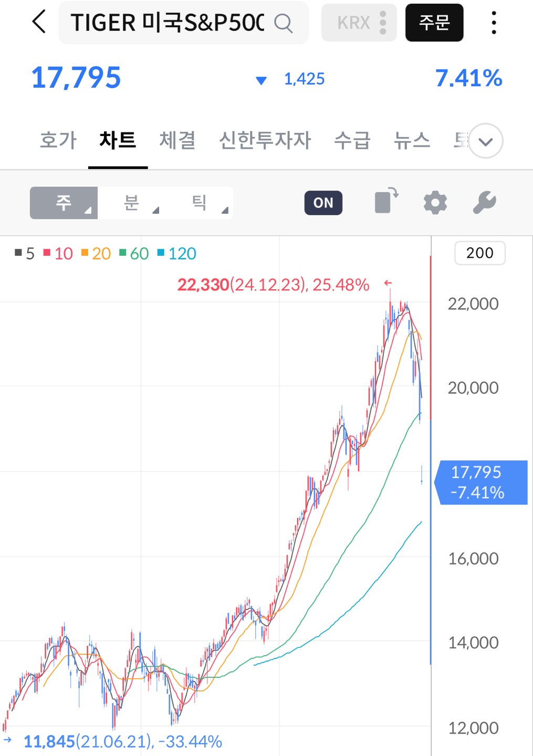Click the 주문 order button
The height and width of the screenshot is (756, 533).
click(434, 23)
